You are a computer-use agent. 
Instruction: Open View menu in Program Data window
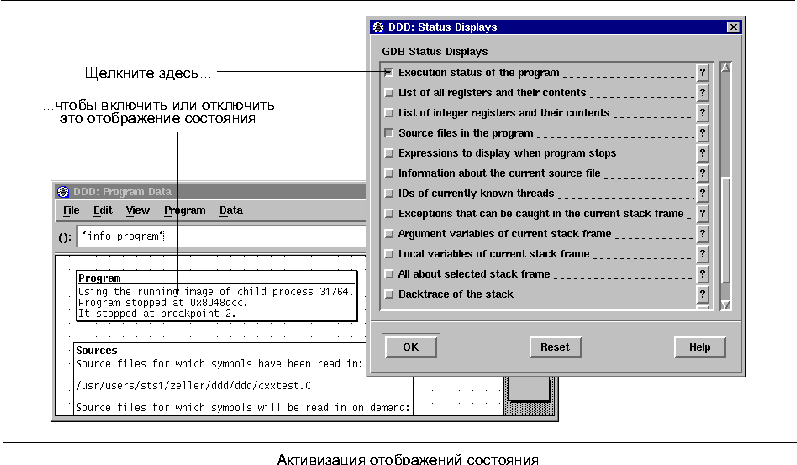coord(138,210)
